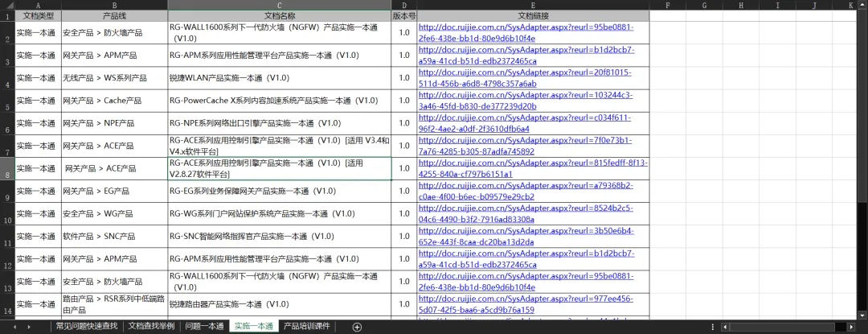Screen dimensions: 868x334
Task: Click the 文档链接 header cell
Action: pyautogui.click(x=533, y=16)
